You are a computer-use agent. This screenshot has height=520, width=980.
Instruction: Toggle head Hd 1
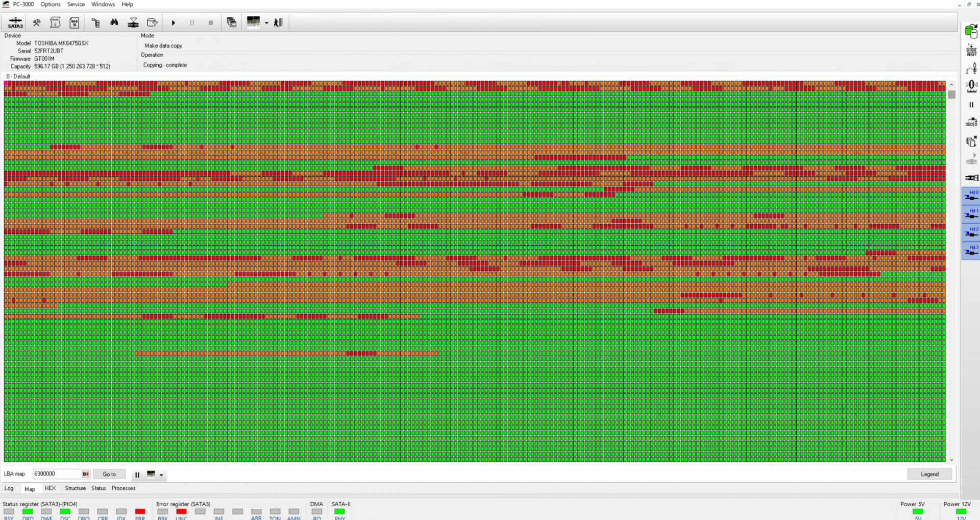pos(971,215)
